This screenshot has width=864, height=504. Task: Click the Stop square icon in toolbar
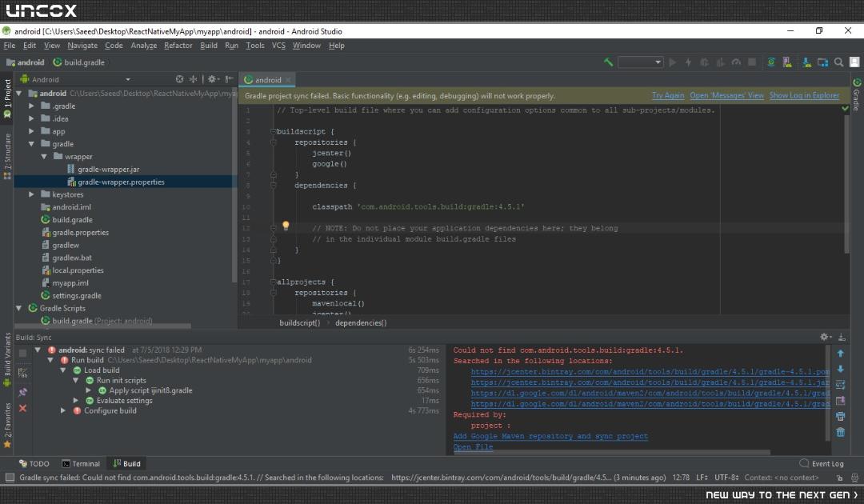(x=751, y=62)
